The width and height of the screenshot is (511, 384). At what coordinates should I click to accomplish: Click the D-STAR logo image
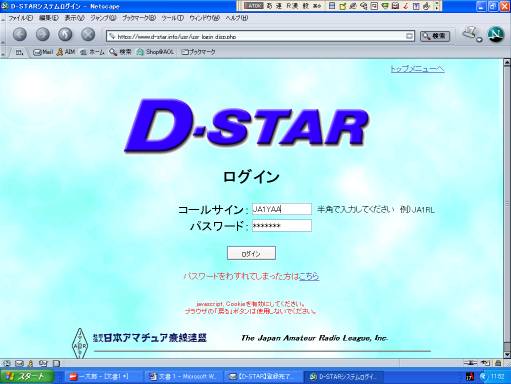pyautogui.click(x=247, y=126)
